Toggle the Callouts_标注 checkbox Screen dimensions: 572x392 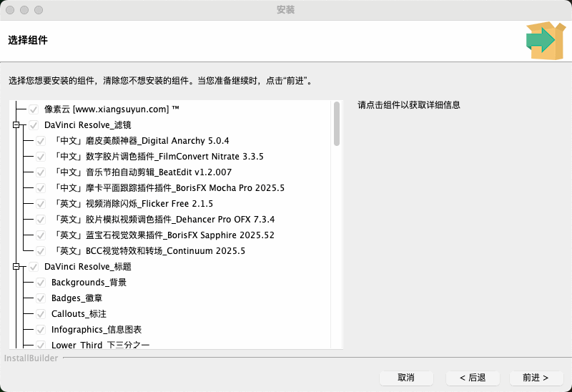click(x=41, y=314)
